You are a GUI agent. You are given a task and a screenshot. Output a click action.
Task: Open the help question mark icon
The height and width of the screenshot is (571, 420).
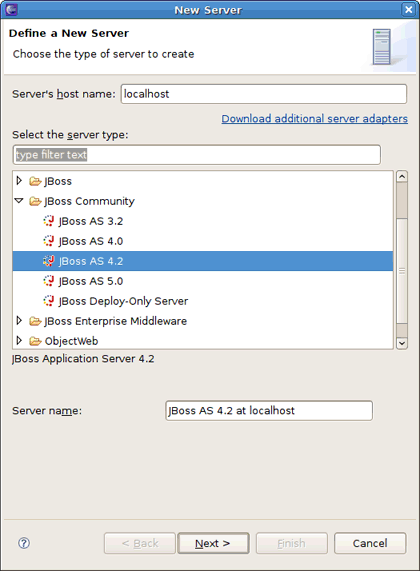24,543
